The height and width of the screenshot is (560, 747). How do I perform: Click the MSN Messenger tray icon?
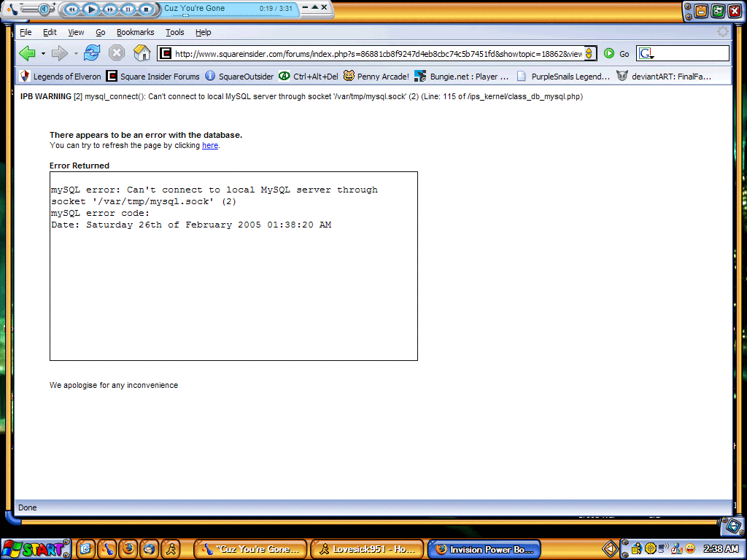pos(676,550)
